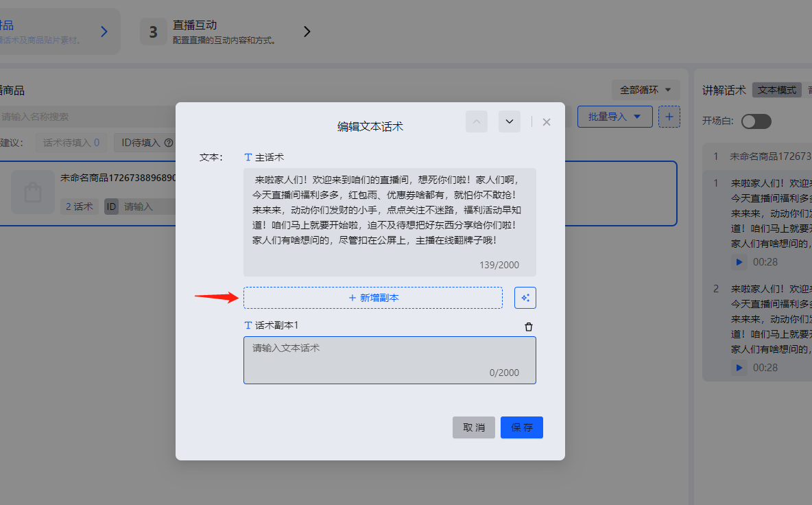Image resolution: width=812 pixels, height=505 pixels.
Task: Click the product name search field
Action: point(87,117)
